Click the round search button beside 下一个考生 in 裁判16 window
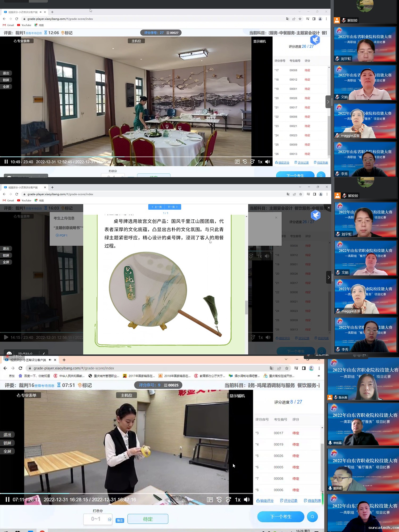Viewport: 399px width, 532px height. (x=313, y=517)
